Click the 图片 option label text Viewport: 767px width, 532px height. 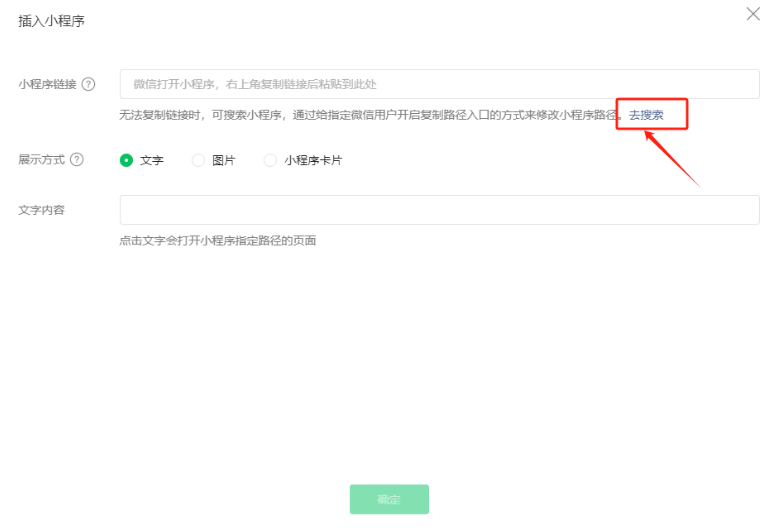[223, 160]
